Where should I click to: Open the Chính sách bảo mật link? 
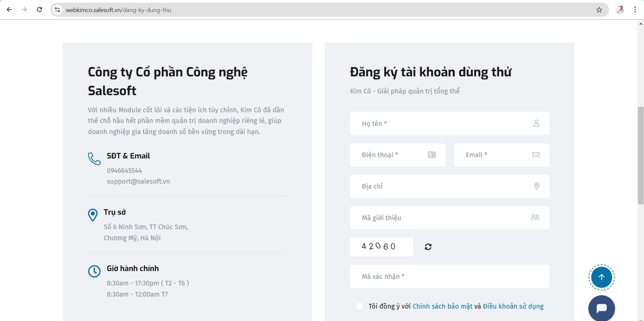(442, 306)
